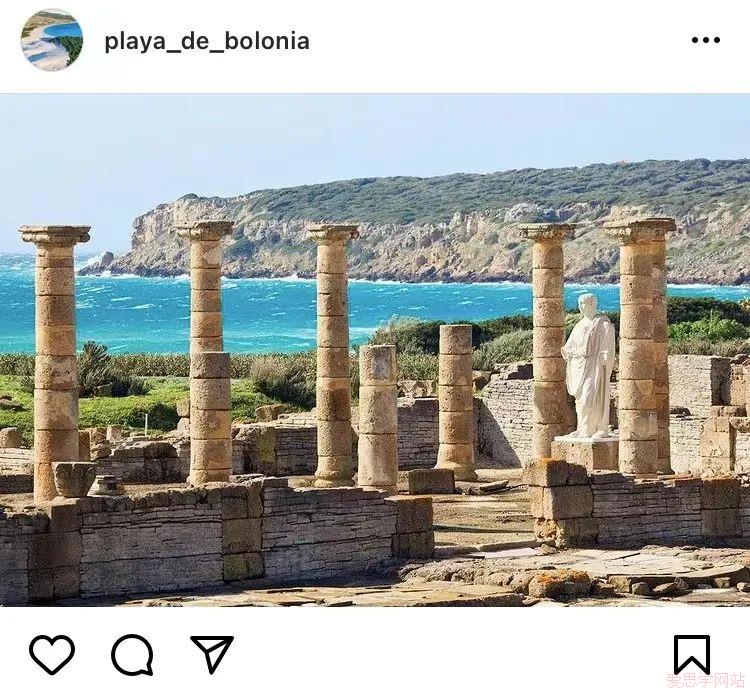
Task: Open the playa_de_bolonia profile avatar
Action: (x=52, y=40)
